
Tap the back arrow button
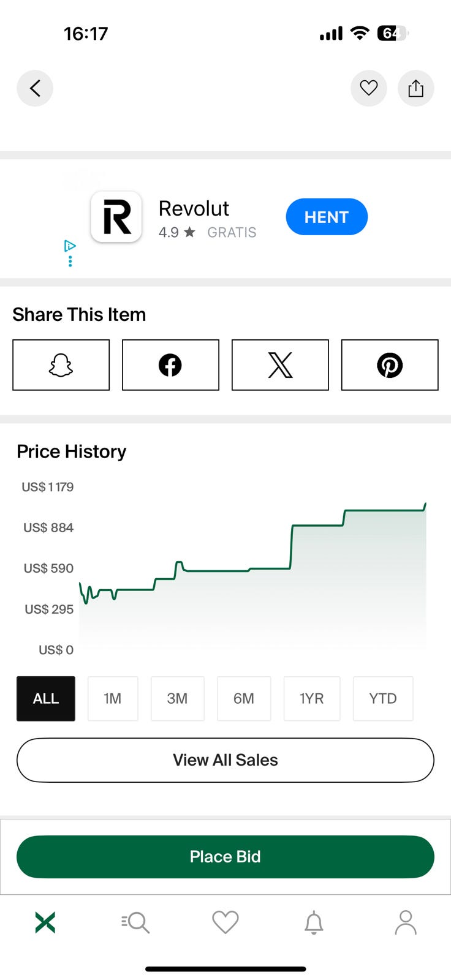[x=35, y=88]
